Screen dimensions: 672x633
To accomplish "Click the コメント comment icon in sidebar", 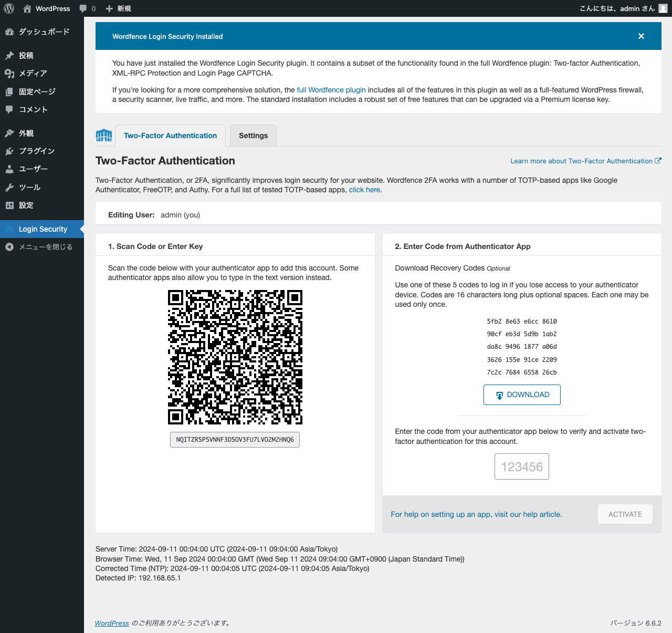I will pos(9,109).
